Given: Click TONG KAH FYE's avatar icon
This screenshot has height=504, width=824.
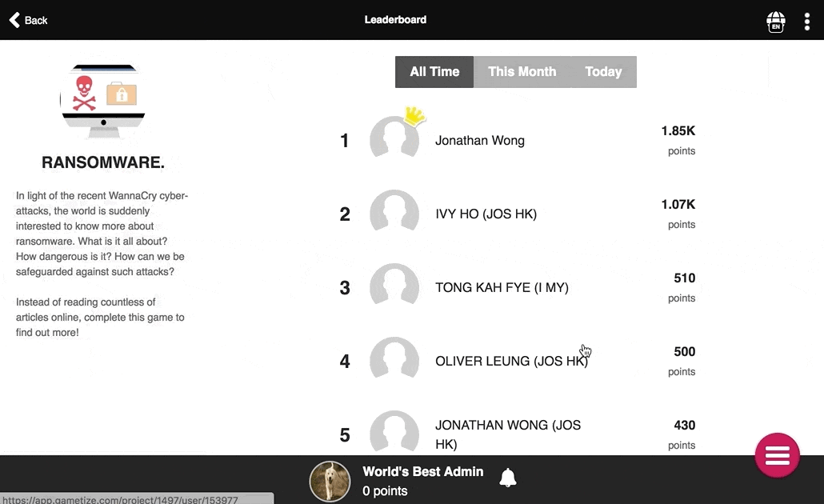Looking at the screenshot, I should pyautogui.click(x=394, y=284).
